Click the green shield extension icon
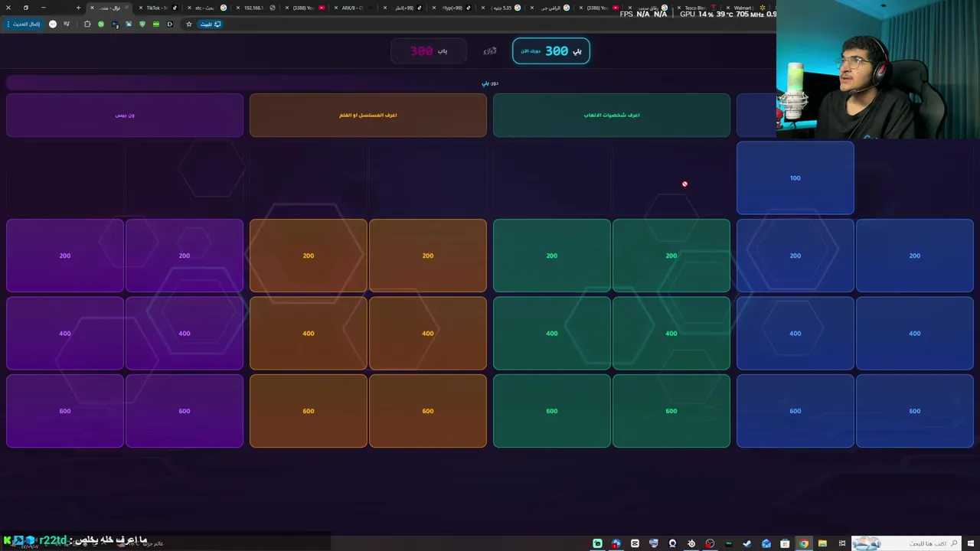 coord(142,24)
